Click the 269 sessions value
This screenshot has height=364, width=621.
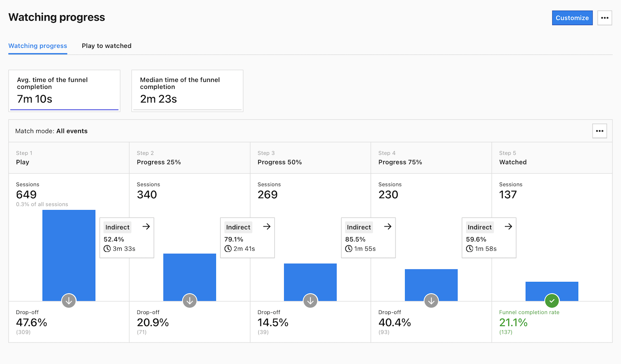click(x=268, y=195)
